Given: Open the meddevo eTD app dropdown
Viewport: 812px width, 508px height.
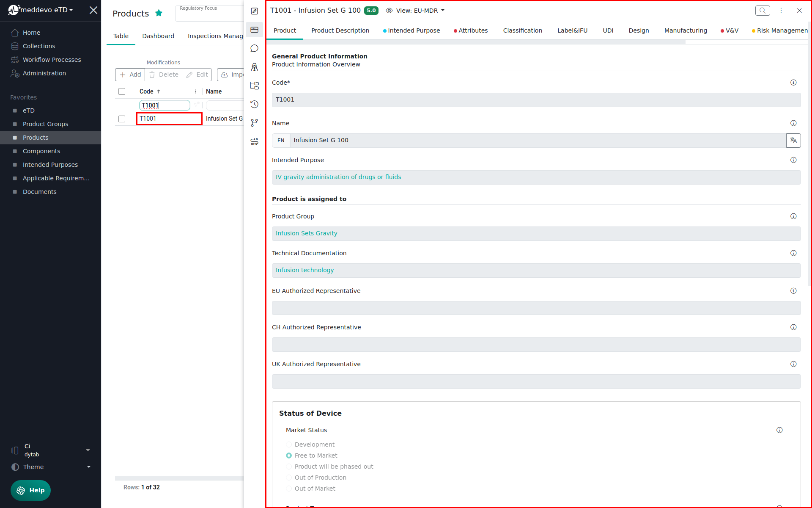Looking at the screenshot, I should pyautogui.click(x=47, y=10).
